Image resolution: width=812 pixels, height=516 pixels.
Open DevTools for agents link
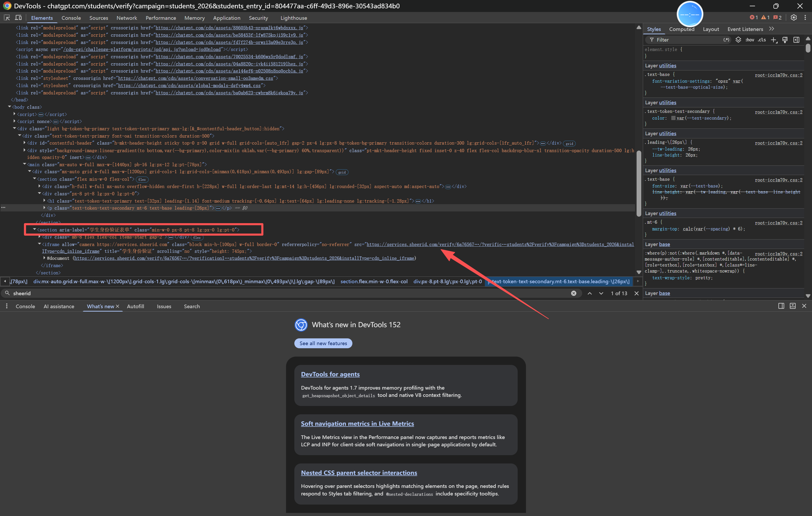pyautogui.click(x=330, y=374)
